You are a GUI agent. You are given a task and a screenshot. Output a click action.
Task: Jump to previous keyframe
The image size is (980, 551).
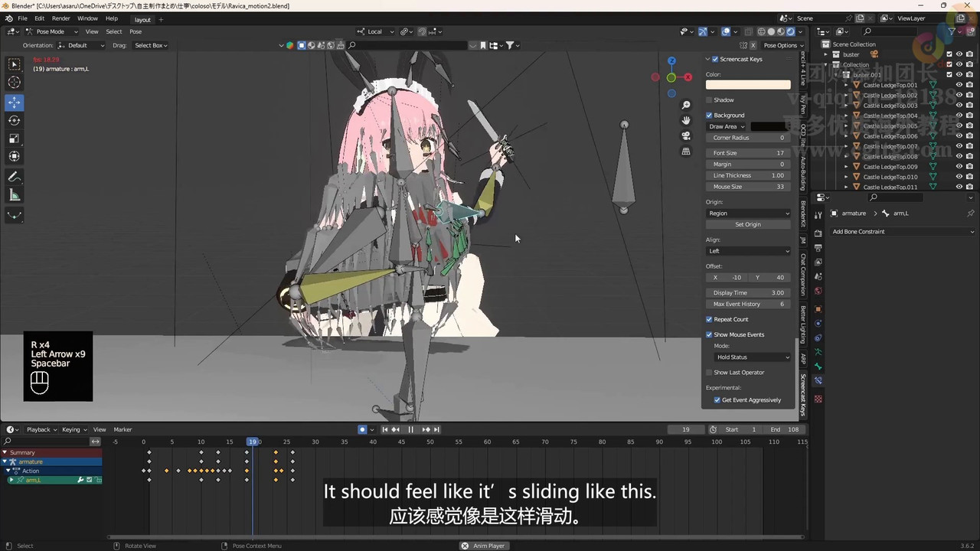pos(396,429)
